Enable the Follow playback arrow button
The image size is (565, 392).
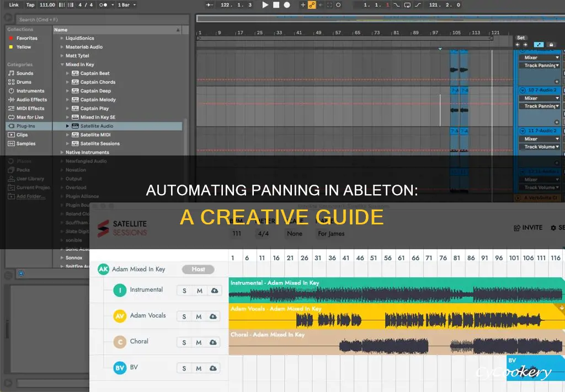tap(209, 4)
